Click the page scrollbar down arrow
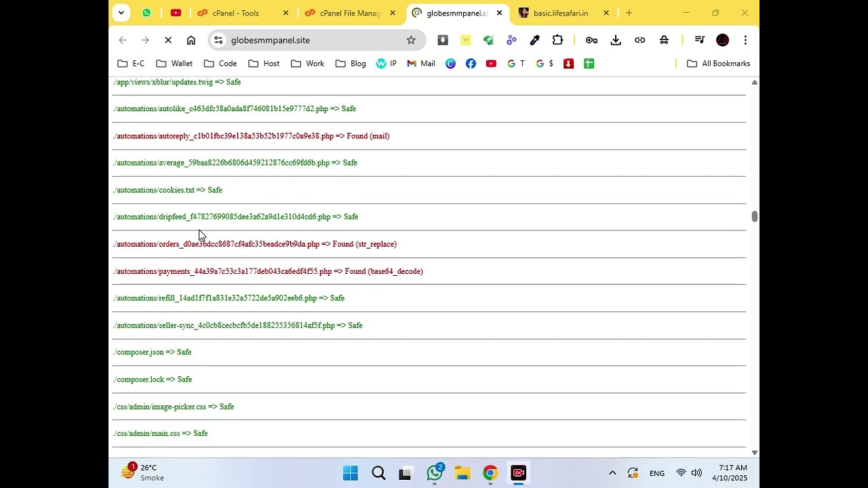Viewport: 868px width, 488px height. coord(754,452)
